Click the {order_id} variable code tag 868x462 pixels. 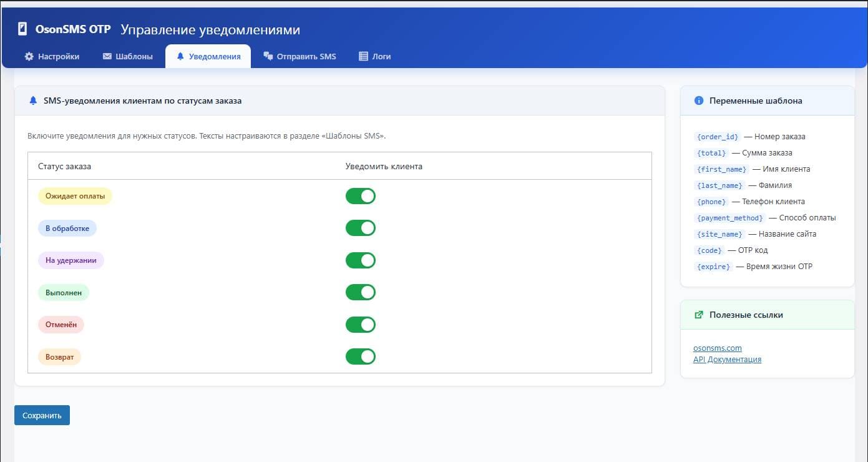(x=717, y=137)
